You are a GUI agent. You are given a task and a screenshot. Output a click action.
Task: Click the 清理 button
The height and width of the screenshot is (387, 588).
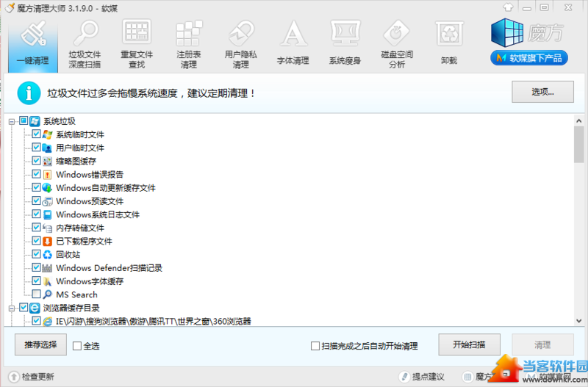542,344
